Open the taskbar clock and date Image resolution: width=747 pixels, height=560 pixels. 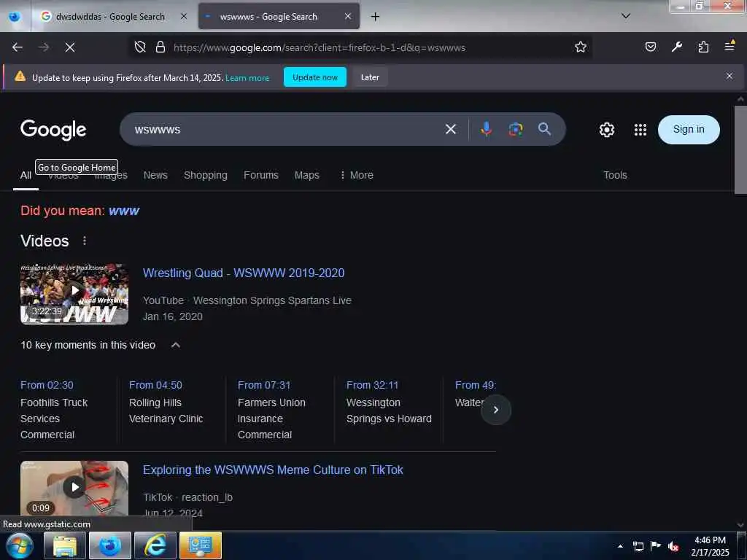pyautogui.click(x=710, y=546)
